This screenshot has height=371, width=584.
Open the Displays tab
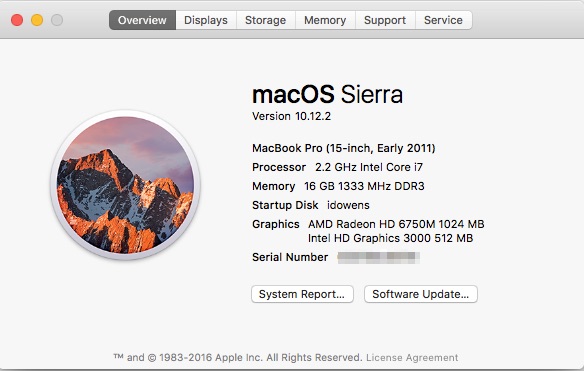click(x=206, y=20)
